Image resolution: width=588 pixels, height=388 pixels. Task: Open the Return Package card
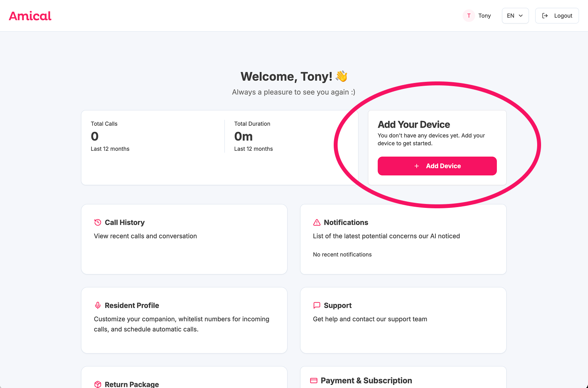184,377
